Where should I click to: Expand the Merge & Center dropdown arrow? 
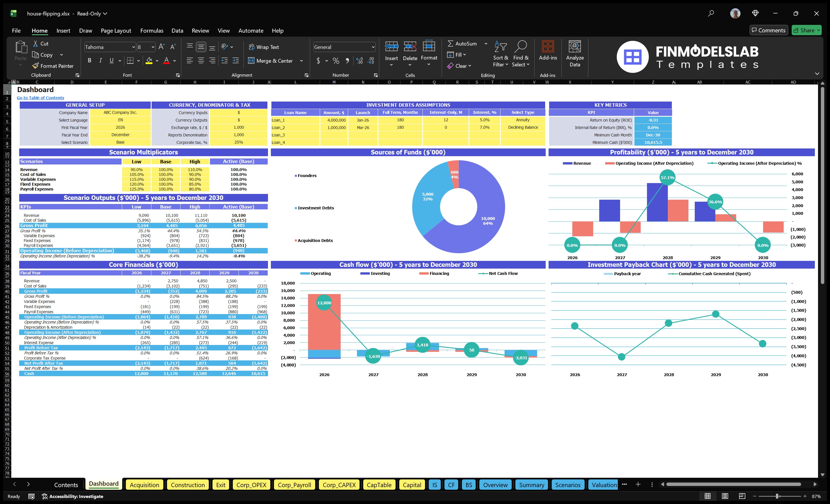[x=301, y=61]
